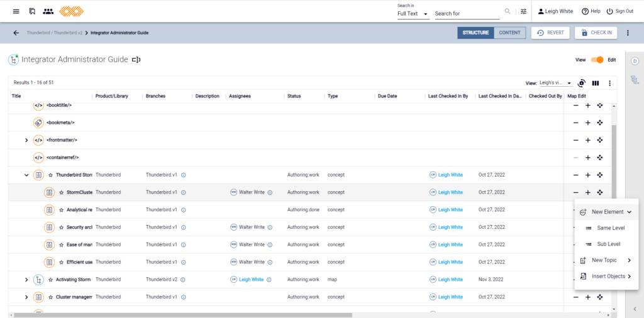Open Leigh White assignee link in Activating row
The height and width of the screenshot is (318, 644).
coord(252,280)
